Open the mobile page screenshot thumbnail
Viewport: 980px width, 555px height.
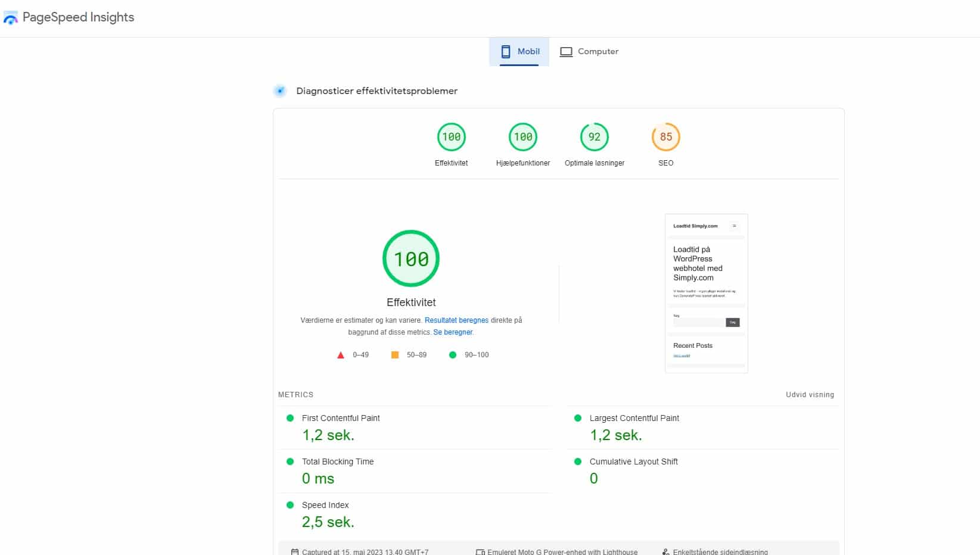(x=707, y=294)
